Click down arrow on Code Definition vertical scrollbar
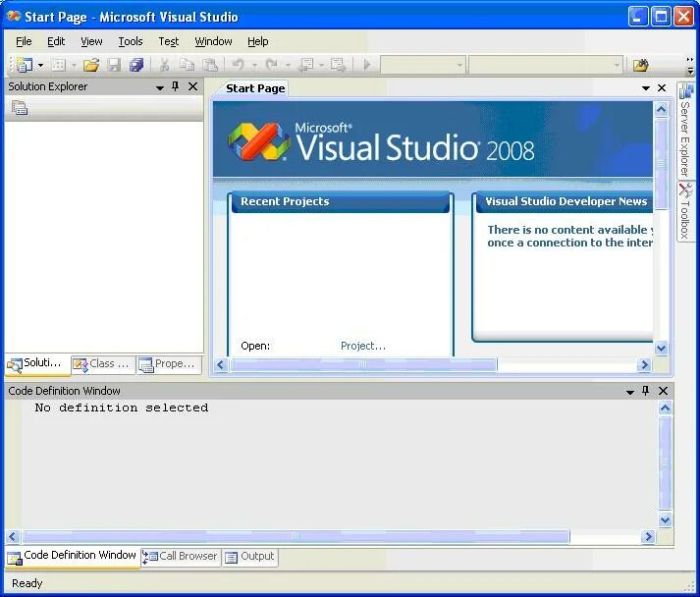 [666, 519]
